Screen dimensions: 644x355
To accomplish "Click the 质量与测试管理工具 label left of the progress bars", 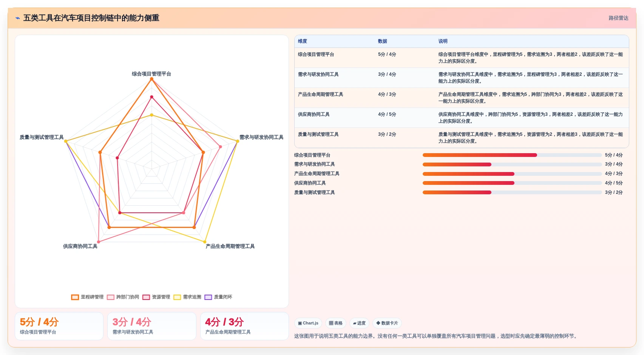I will (314, 192).
